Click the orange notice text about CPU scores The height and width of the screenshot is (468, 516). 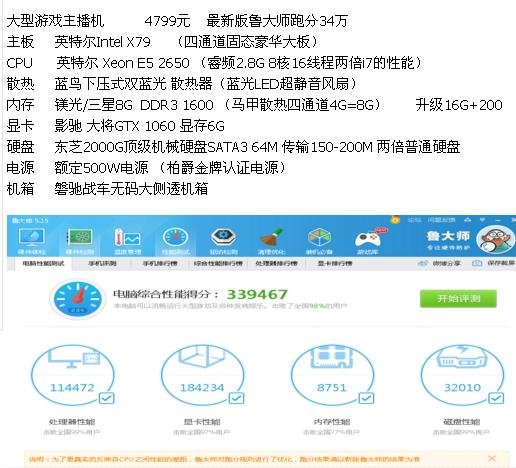(x=224, y=459)
